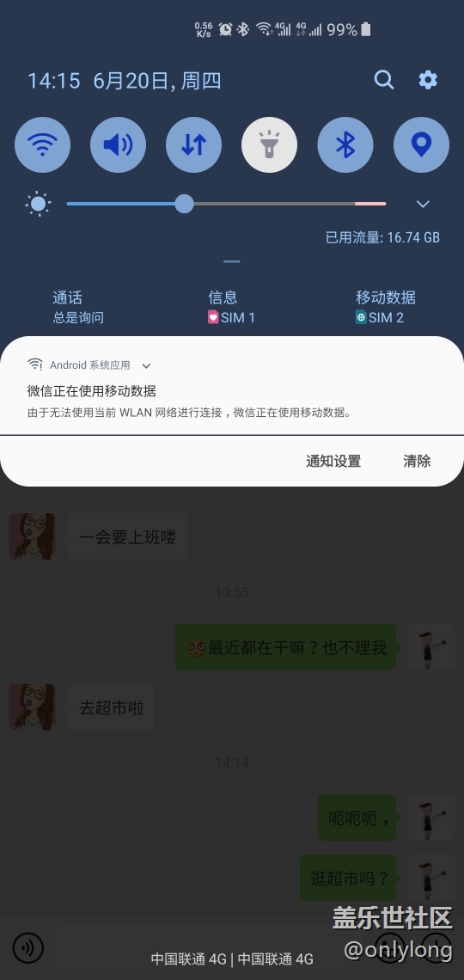The width and height of the screenshot is (464, 980).
Task: Mute sound with the speaker toggle
Action: click(x=118, y=145)
